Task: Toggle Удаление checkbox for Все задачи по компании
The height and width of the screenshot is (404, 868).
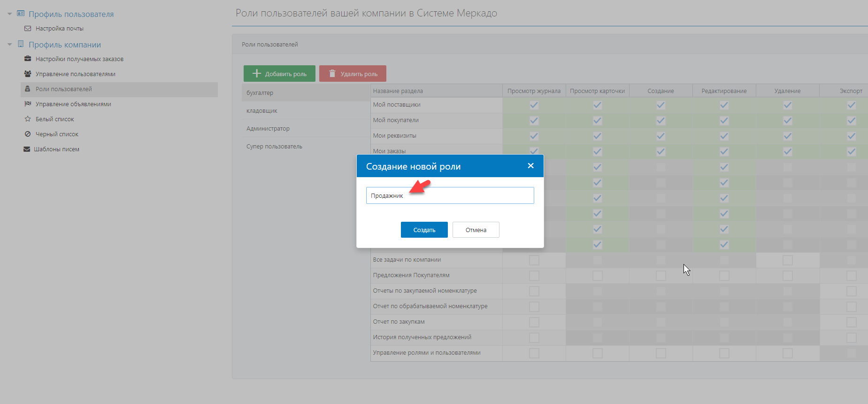Action: tap(787, 260)
